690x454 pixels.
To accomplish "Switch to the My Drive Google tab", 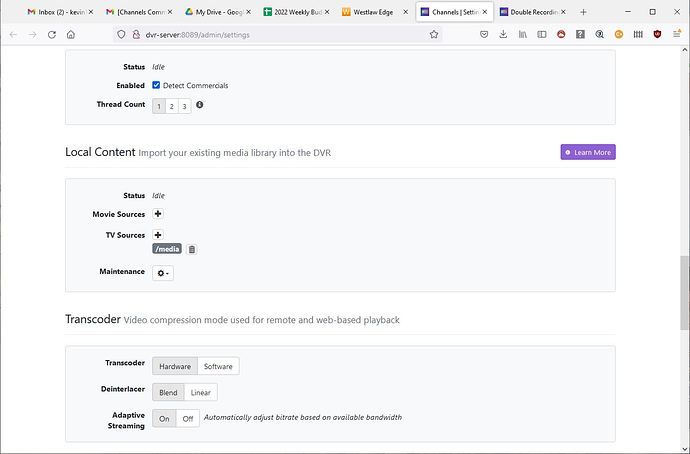I will (214, 11).
